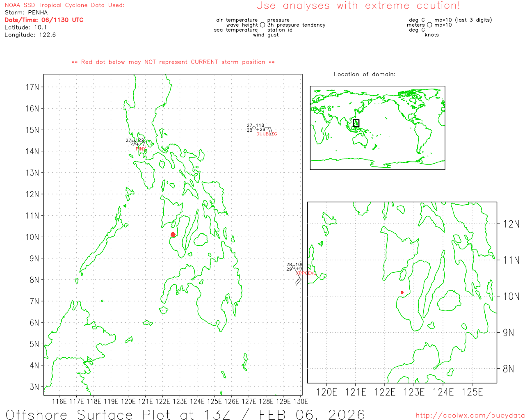This screenshot has width=525, height=420.
Task: Click the 12N label on inset map
Action: tap(511, 224)
